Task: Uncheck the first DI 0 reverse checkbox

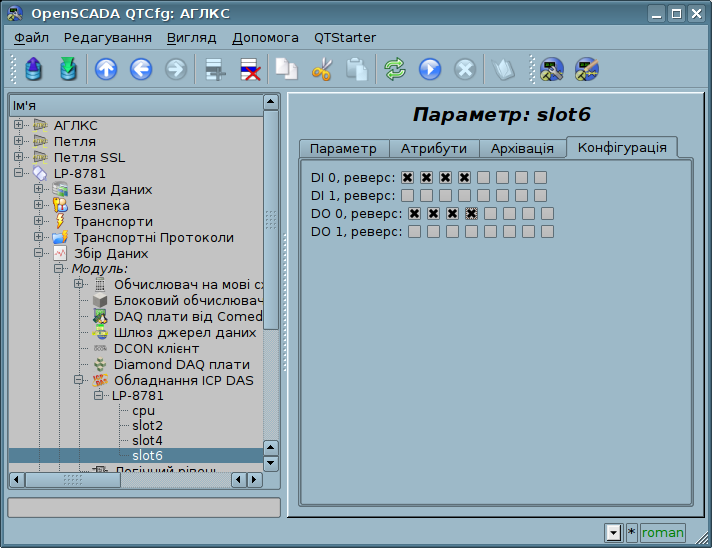Action: click(x=408, y=178)
